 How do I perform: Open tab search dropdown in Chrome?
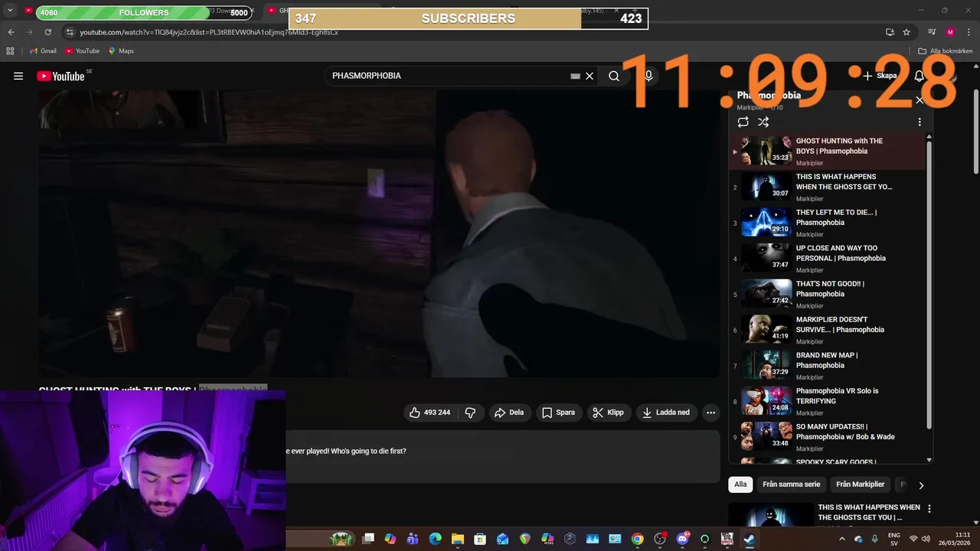coord(10,11)
